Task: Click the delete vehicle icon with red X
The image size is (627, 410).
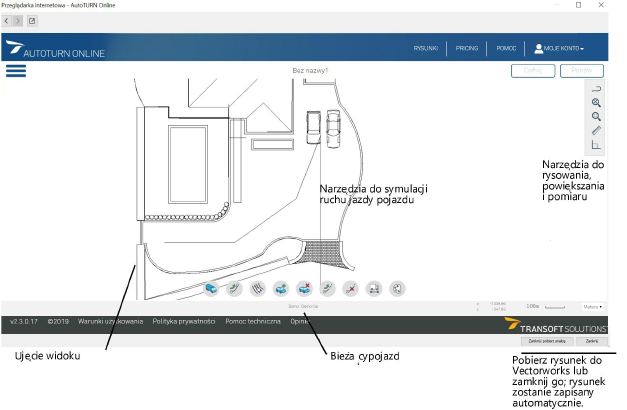Action: click(304, 288)
